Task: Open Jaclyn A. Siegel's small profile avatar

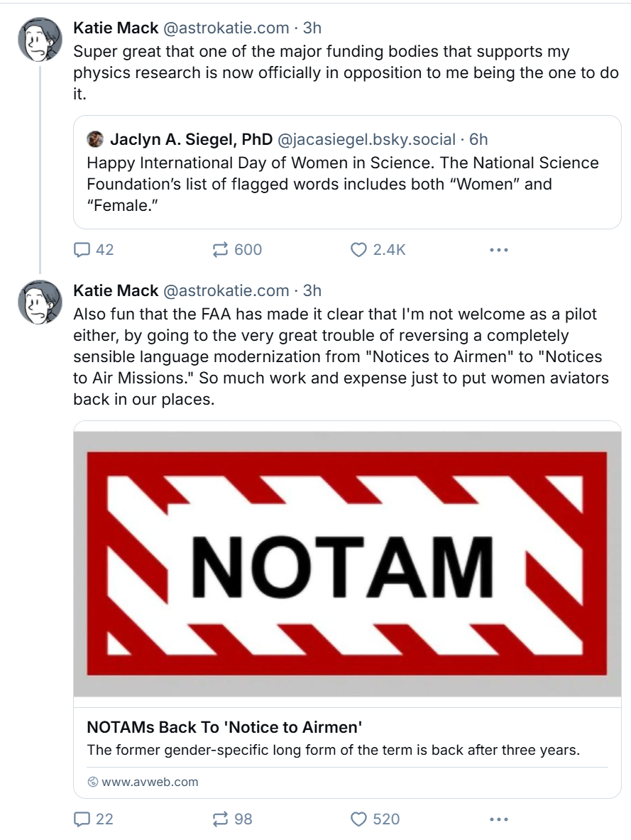Action: 94,139
